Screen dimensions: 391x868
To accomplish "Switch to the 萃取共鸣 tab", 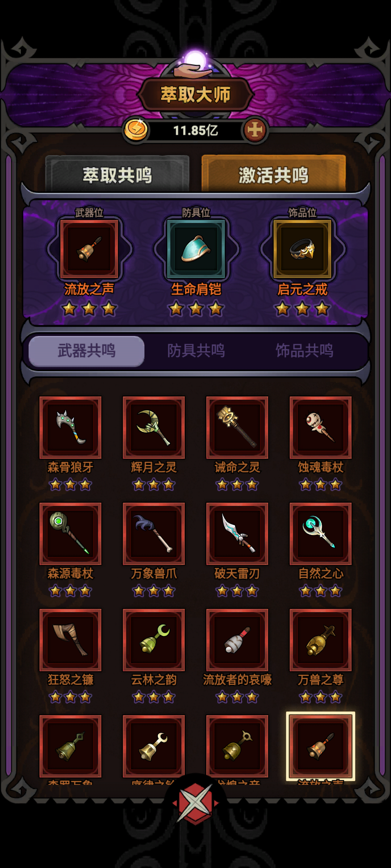I will (x=117, y=174).
